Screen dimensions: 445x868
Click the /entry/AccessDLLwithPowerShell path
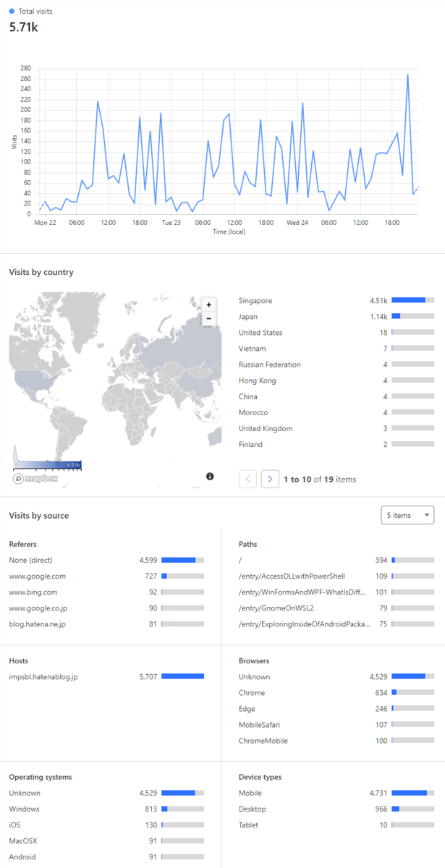click(336, 576)
